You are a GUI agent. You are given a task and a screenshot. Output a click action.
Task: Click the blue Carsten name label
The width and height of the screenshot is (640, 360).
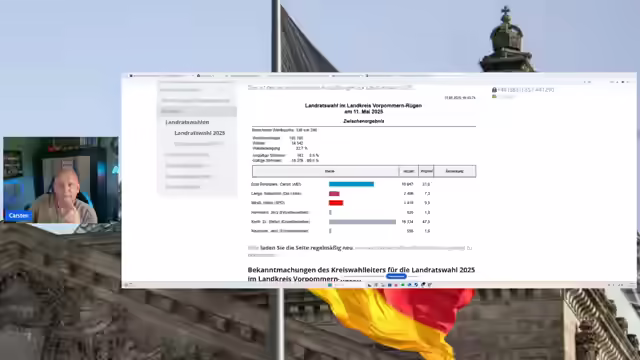(18, 216)
